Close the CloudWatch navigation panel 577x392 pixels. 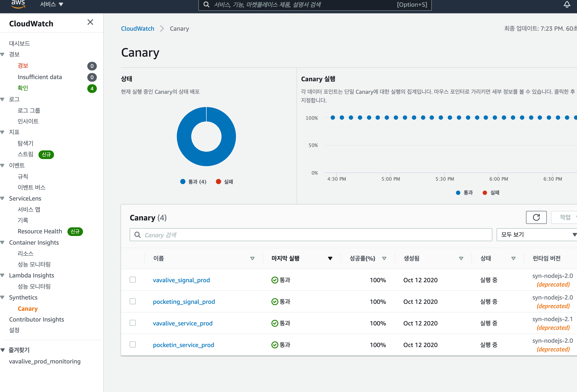90,22
